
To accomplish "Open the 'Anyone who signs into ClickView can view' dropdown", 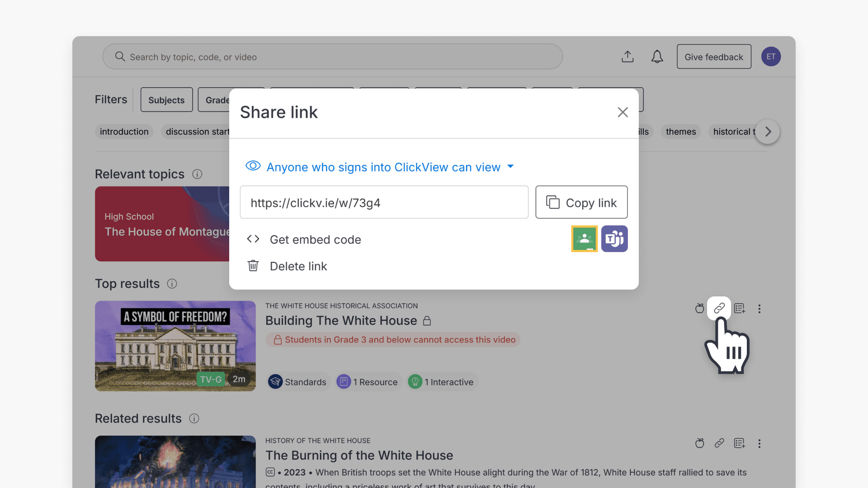I will click(x=381, y=167).
